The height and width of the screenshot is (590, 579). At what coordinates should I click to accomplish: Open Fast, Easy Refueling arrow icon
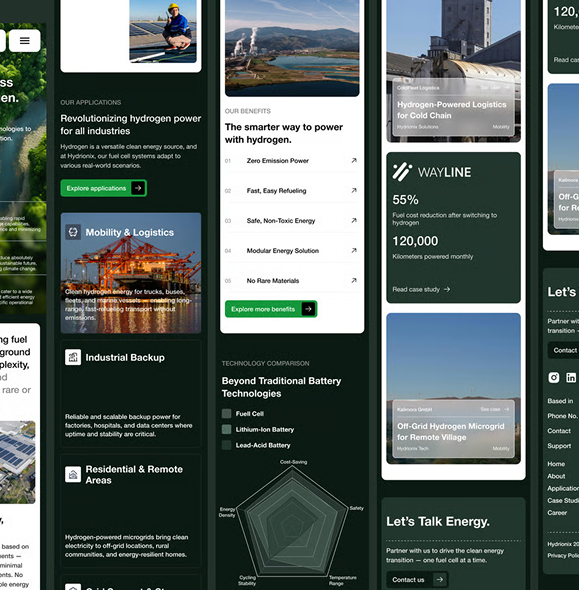click(354, 191)
